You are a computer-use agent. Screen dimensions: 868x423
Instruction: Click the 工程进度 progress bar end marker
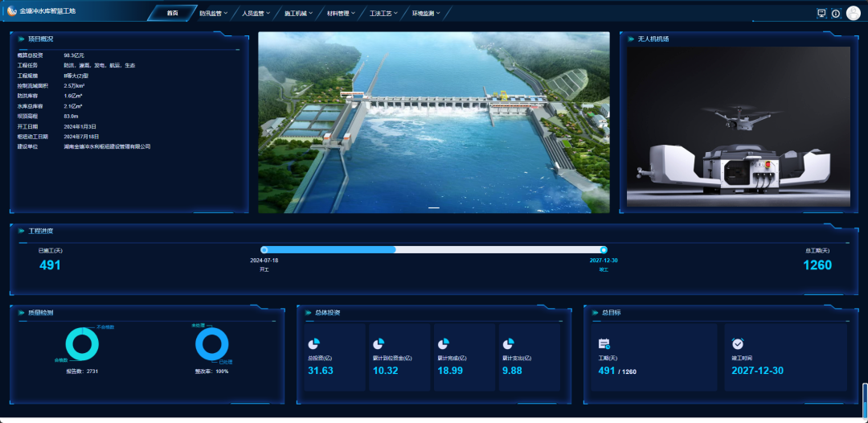(x=604, y=250)
